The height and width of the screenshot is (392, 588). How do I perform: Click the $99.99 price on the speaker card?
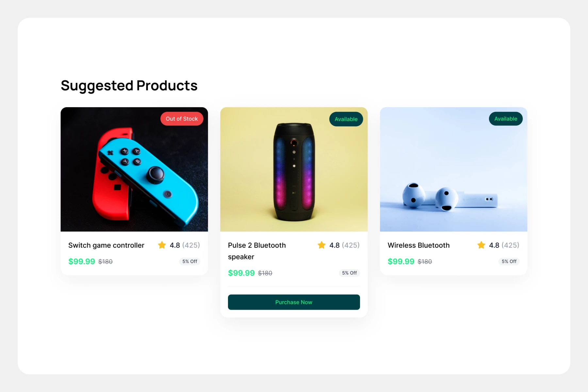(x=241, y=273)
